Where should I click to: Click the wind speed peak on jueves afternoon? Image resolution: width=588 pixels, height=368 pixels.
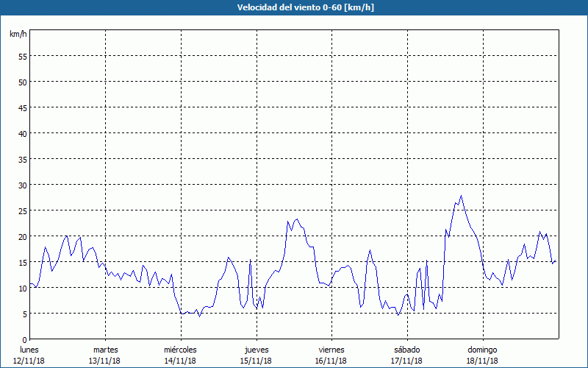[297, 219]
